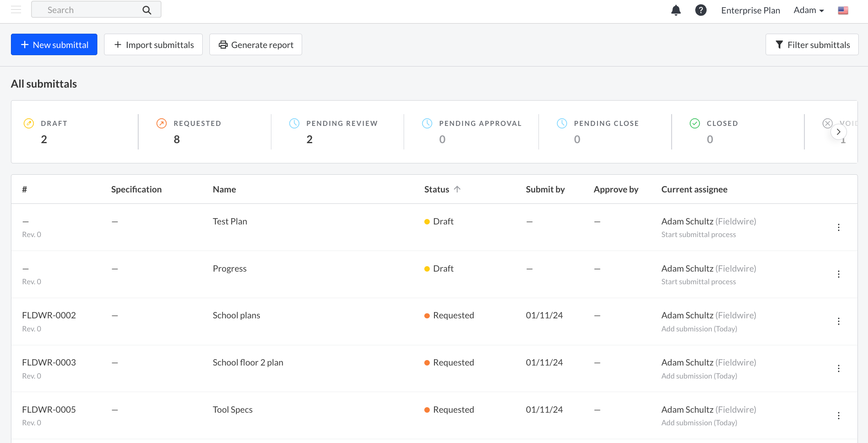Image resolution: width=868 pixels, height=443 pixels.
Task: Click Generate report button
Action: [x=256, y=45]
